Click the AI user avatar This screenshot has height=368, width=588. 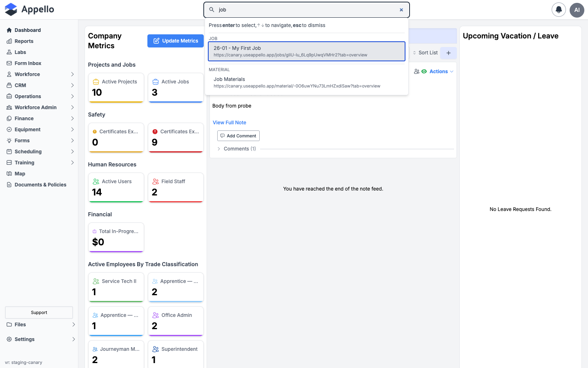pos(577,10)
